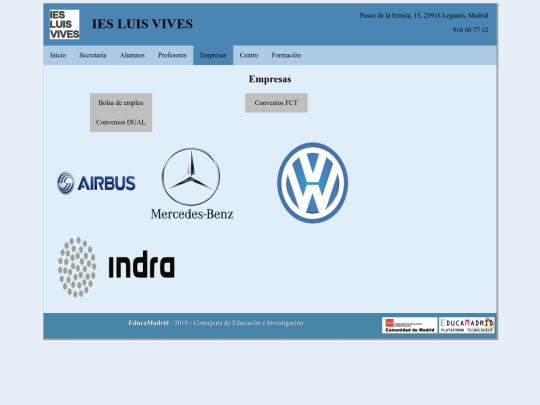The width and height of the screenshot is (540, 405).
Task: Click the address Paseo de la Ermita text
Action: point(424,15)
